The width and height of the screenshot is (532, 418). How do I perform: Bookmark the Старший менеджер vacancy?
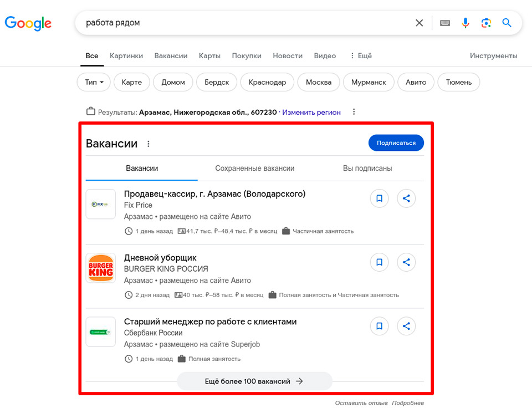(x=379, y=326)
